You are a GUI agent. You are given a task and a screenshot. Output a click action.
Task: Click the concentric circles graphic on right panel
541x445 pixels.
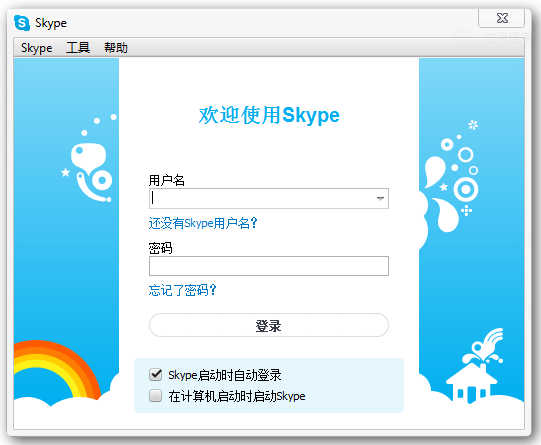click(465, 189)
